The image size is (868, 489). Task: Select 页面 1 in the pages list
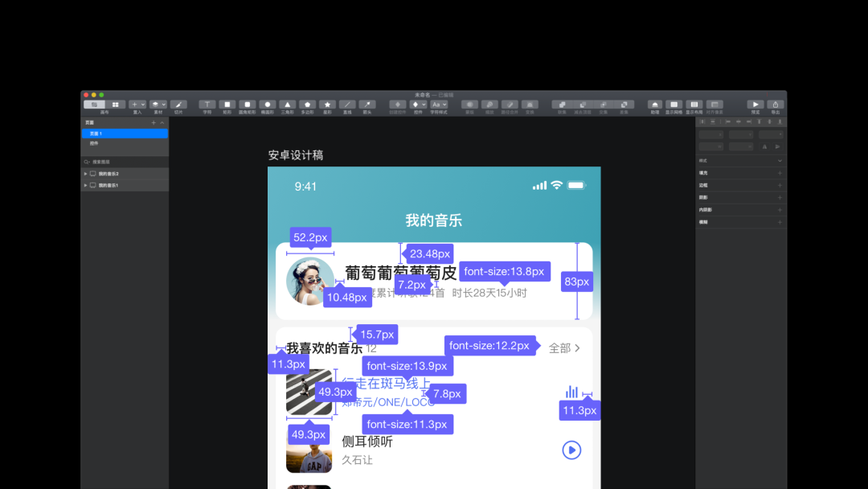[x=125, y=134]
